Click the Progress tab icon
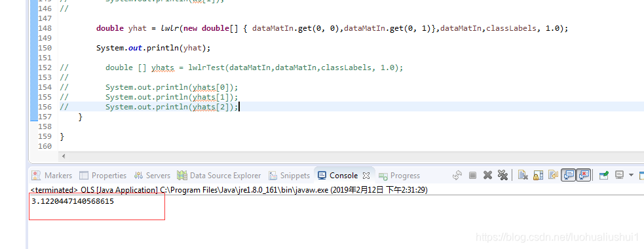The width and height of the screenshot is (644, 249). point(383,176)
